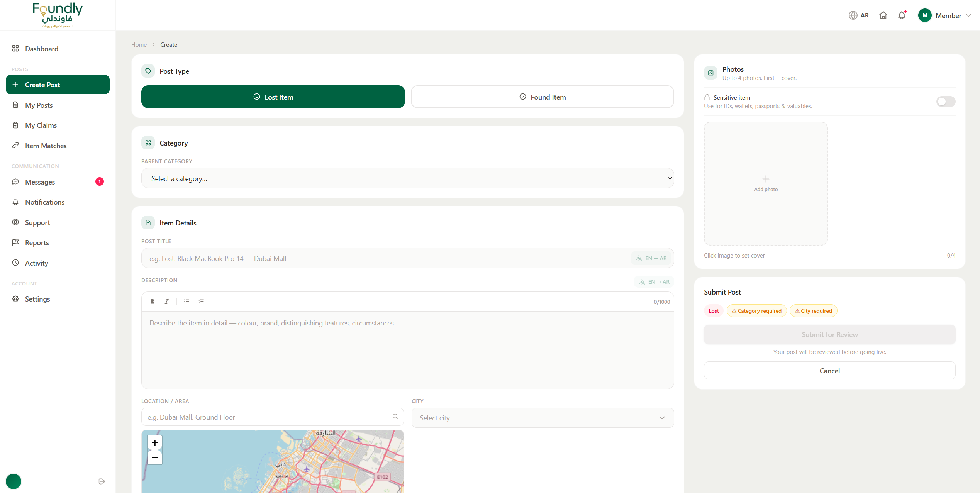This screenshot has width=980, height=493.
Task: Open the Parent Category dropdown
Action: pos(407,178)
